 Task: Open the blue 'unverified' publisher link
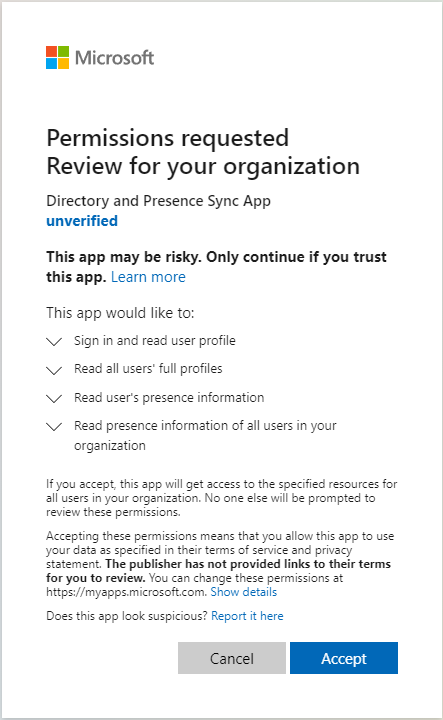coord(82,221)
